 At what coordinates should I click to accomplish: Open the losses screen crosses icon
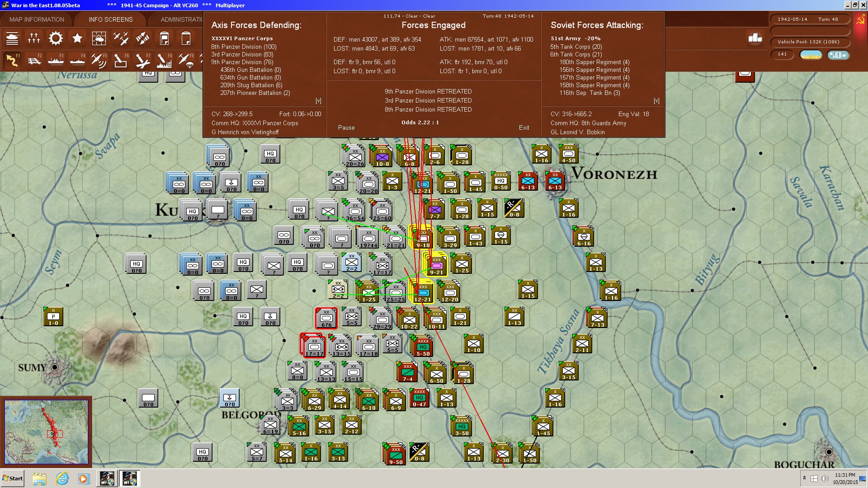tap(34, 38)
